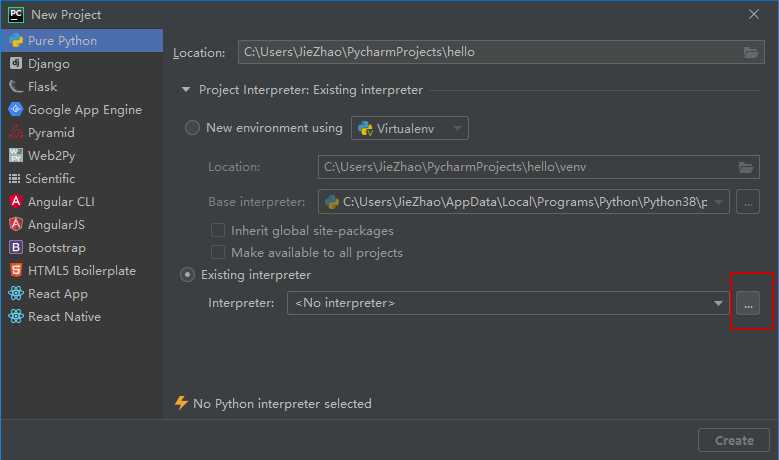Click the Base interpreter browse ellipsis button
779x460 pixels.
pyautogui.click(x=748, y=202)
